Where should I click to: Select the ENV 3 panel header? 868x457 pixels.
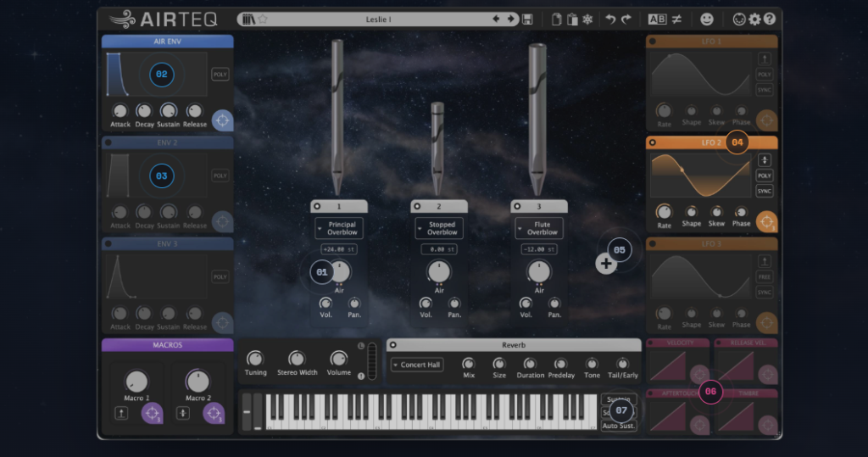167,243
